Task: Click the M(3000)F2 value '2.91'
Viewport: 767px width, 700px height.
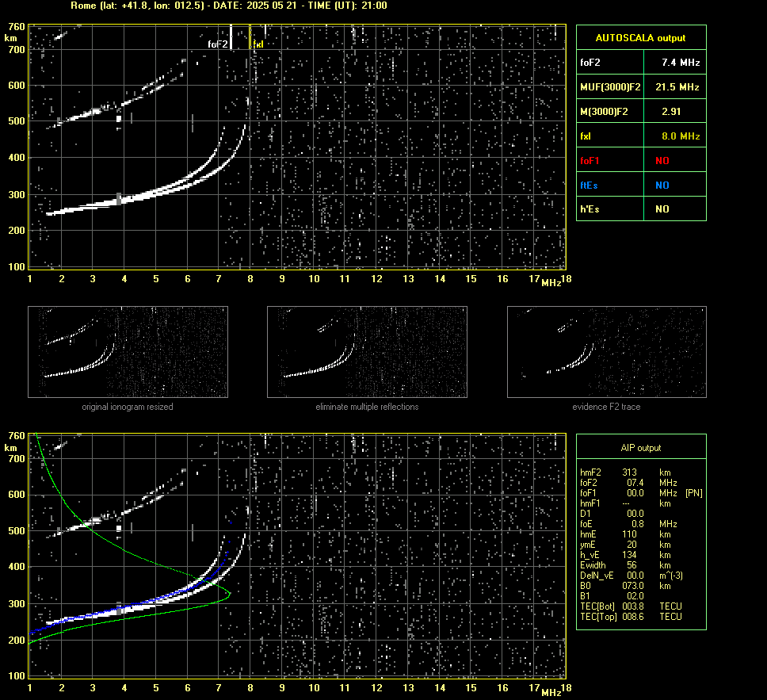Action: pos(671,112)
